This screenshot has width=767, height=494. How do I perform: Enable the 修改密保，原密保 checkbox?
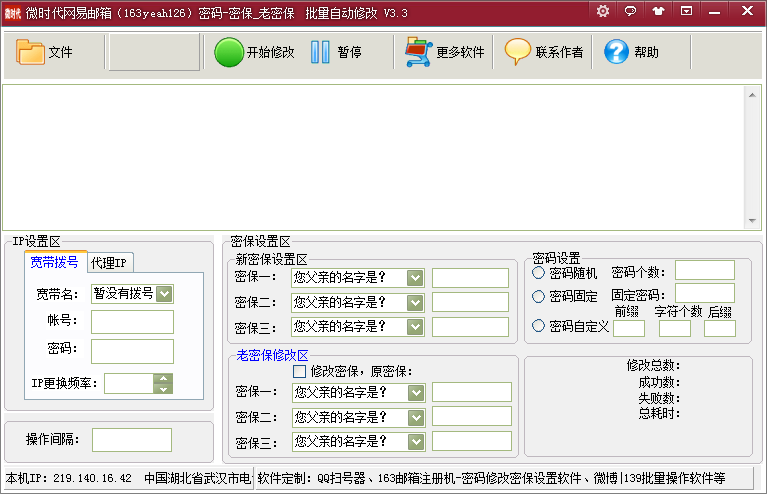click(x=299, y=371)
